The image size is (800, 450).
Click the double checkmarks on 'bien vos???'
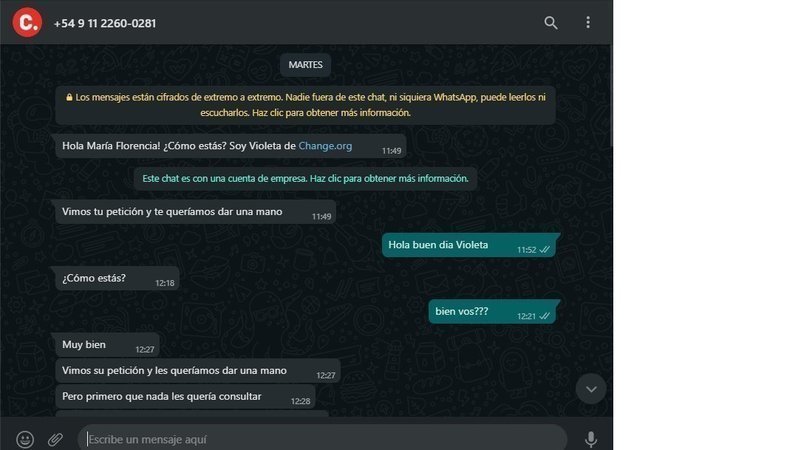point(545,316)
